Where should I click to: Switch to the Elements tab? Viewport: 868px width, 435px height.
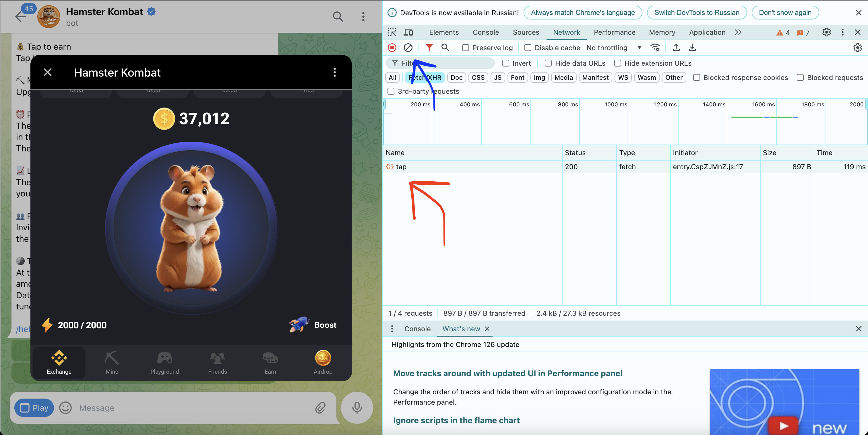pos(444,32)
